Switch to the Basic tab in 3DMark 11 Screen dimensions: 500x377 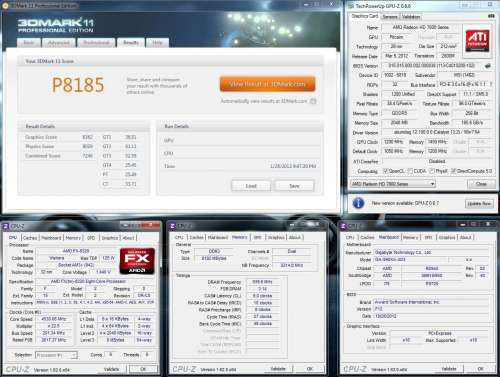click(29, 43)
